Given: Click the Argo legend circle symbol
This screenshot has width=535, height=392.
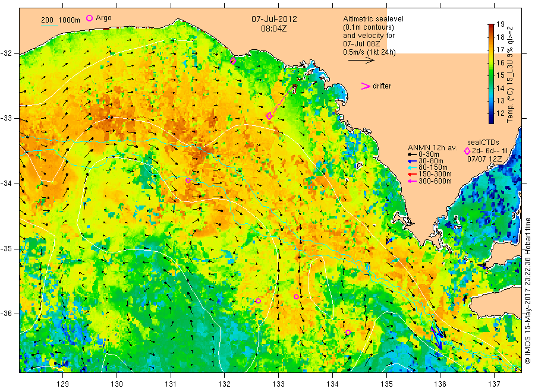Looking at the screenshot, I should (x=89, y=18).
